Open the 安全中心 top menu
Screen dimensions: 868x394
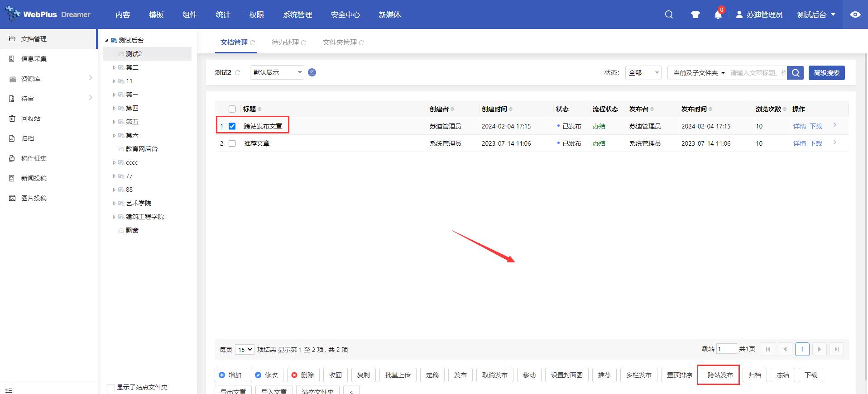click(x=345, y=14)
